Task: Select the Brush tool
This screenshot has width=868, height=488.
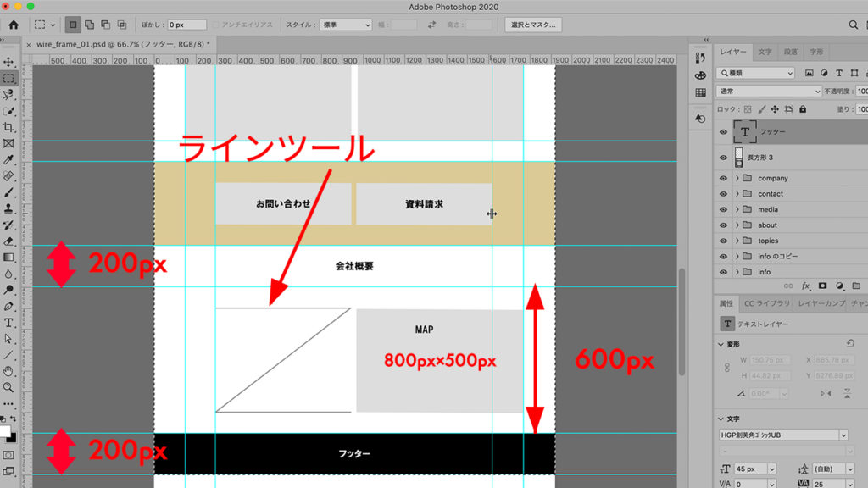Action: (8, 192)
